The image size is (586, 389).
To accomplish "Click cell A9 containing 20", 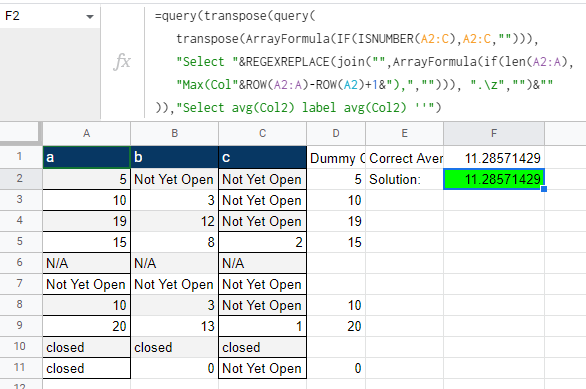I will coord(87,326).
